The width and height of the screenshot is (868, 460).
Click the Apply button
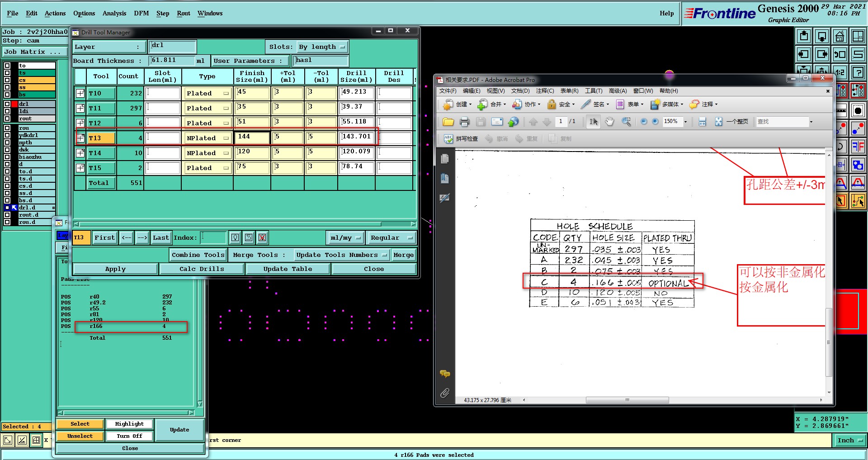[115, 269]
